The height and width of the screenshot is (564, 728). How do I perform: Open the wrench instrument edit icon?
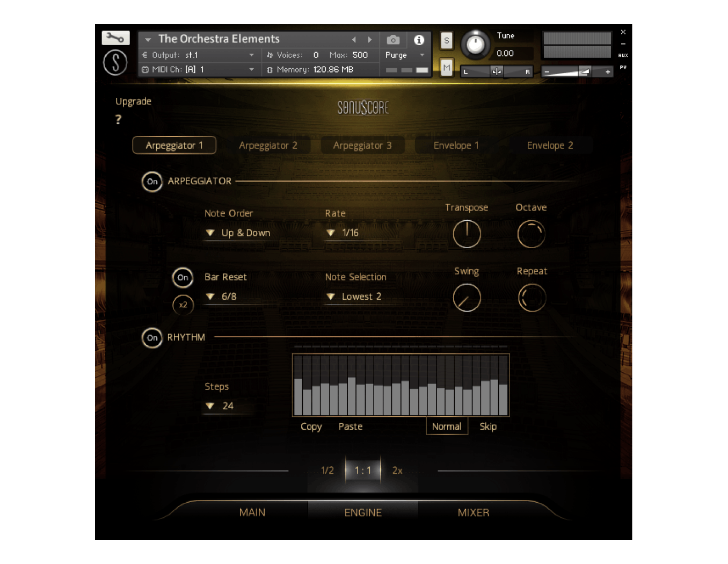click(x=115, y=38)
